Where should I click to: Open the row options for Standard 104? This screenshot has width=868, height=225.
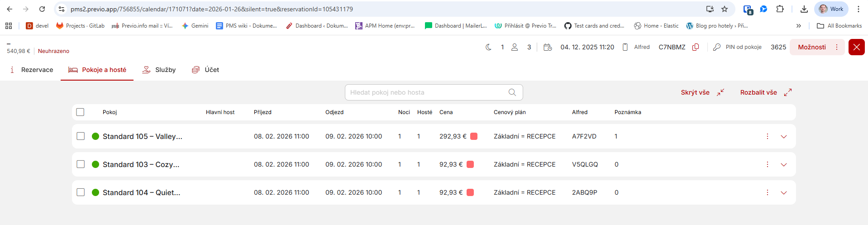pyautogui.click(x=768, y=192)
